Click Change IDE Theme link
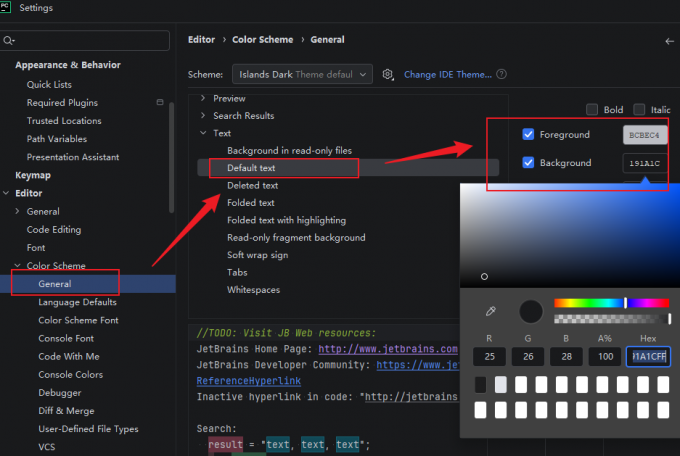 tap(448, 75)
